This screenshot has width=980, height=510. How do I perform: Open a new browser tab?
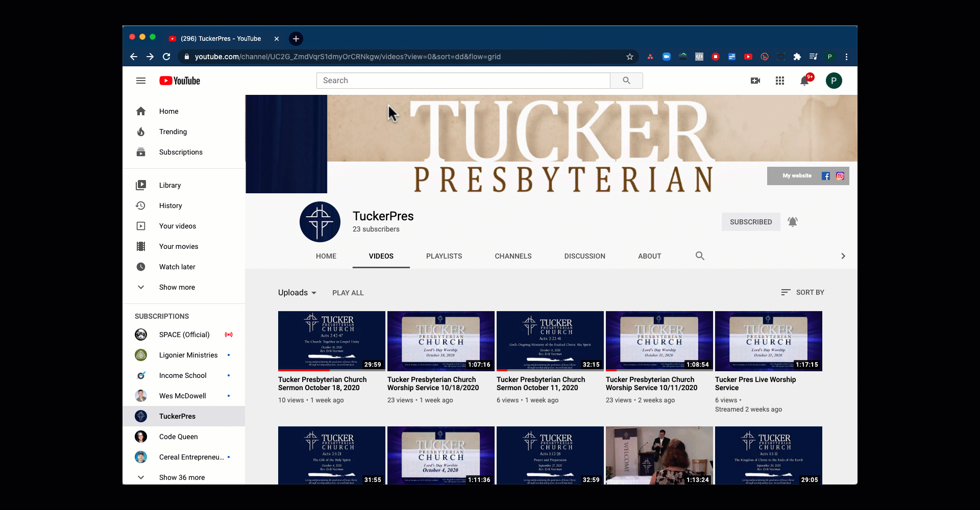point(296,39)
